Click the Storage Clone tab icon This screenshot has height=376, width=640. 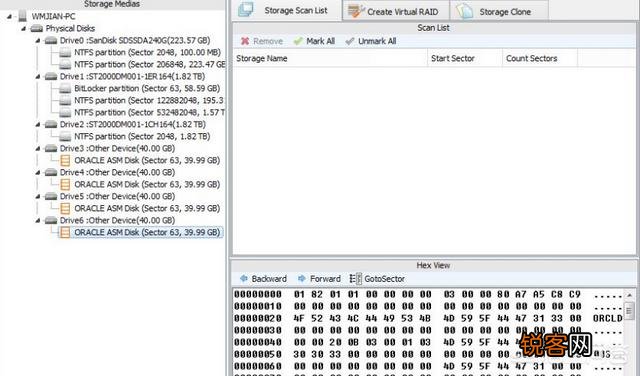click(464, 11)
